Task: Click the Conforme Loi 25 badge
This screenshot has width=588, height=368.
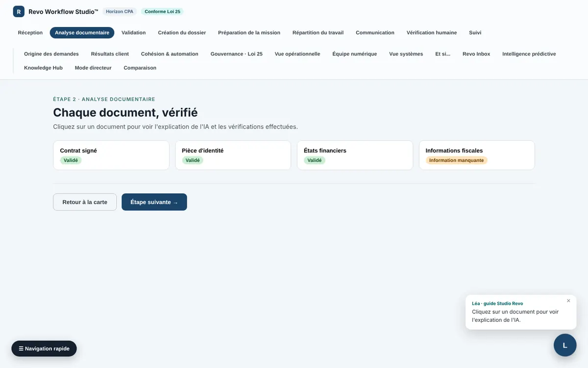Action: coord(162,11)
